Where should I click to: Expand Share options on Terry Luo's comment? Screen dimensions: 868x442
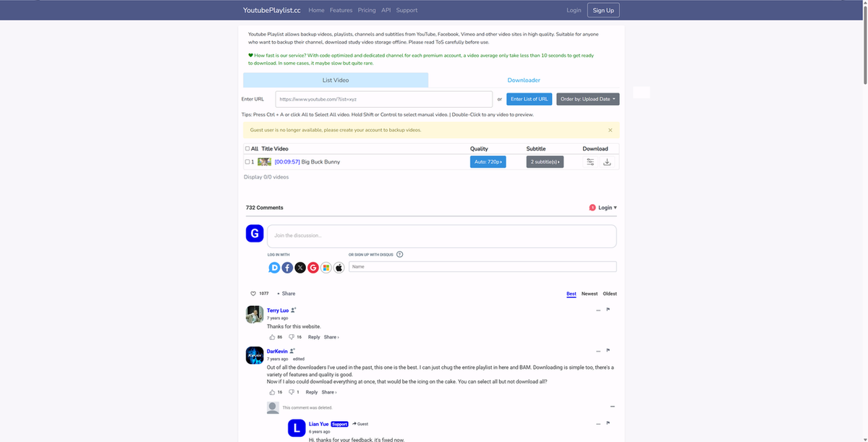(x=331, y=337)
